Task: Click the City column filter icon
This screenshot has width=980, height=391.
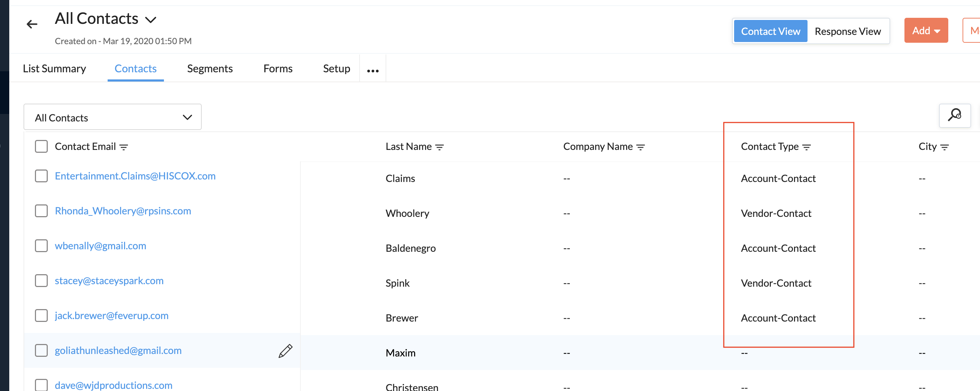Action: click(944, 147)
